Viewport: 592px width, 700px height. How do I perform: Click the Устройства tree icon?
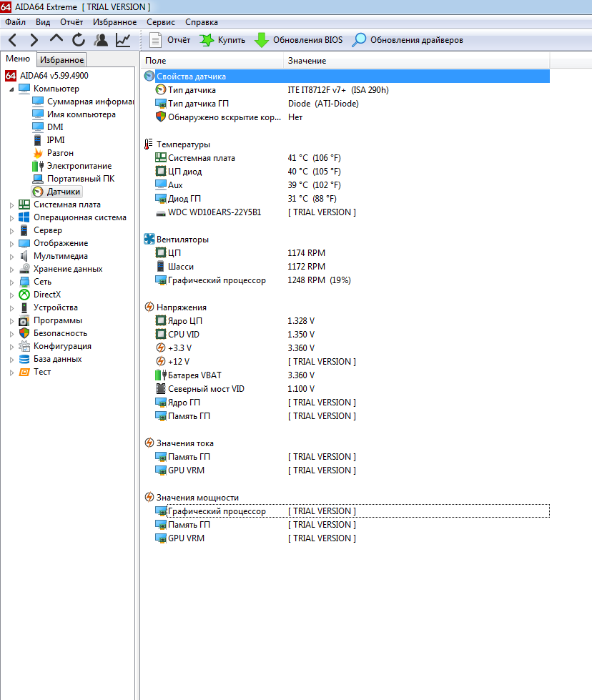pyautogui.click(x=24, y=307)
